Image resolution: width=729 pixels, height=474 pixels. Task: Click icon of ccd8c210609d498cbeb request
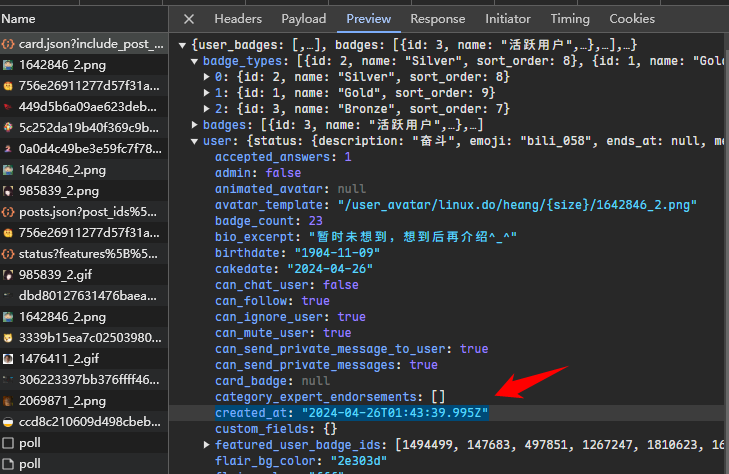8,422
